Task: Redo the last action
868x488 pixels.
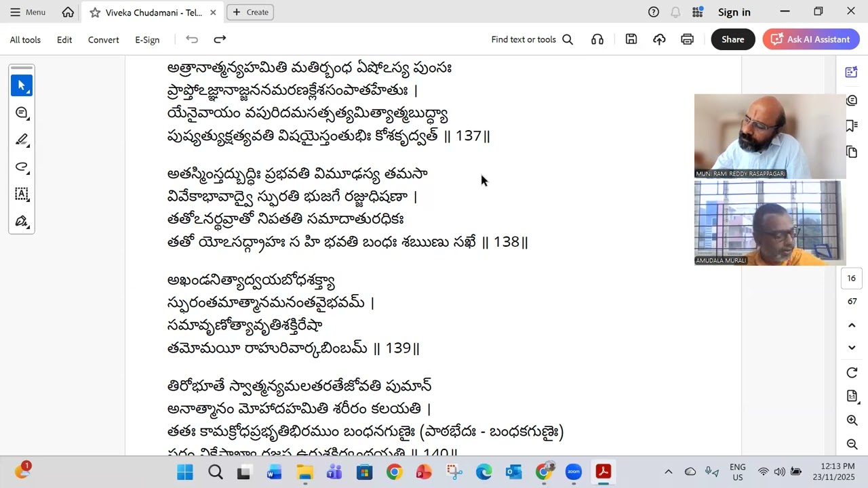Action: [x=220, y=39]
